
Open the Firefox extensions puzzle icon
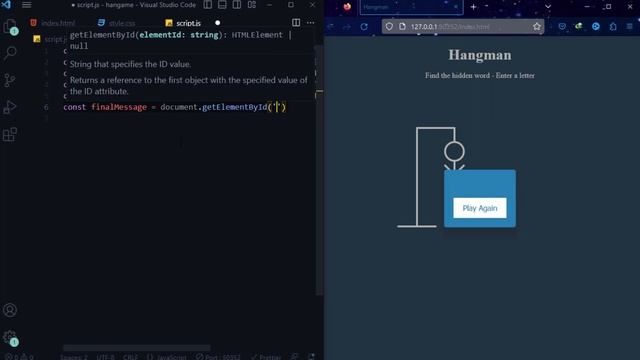(613, 27)
